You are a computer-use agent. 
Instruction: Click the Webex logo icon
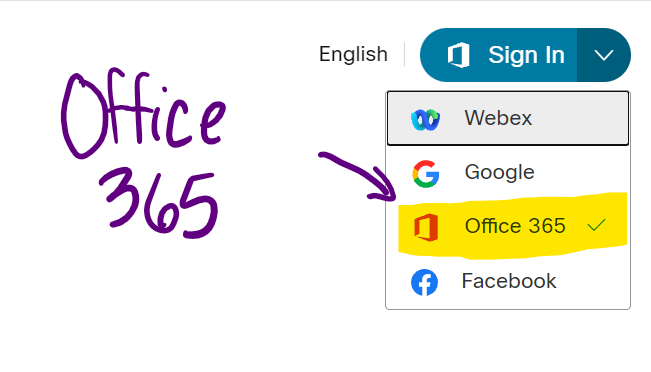click(x=426, y=120)
